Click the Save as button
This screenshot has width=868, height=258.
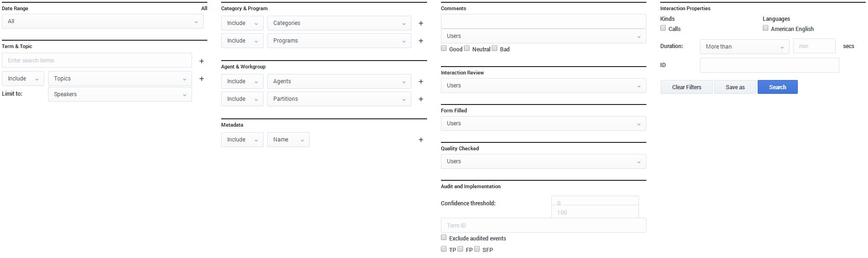pyautogui.click(x=735, y=87)
